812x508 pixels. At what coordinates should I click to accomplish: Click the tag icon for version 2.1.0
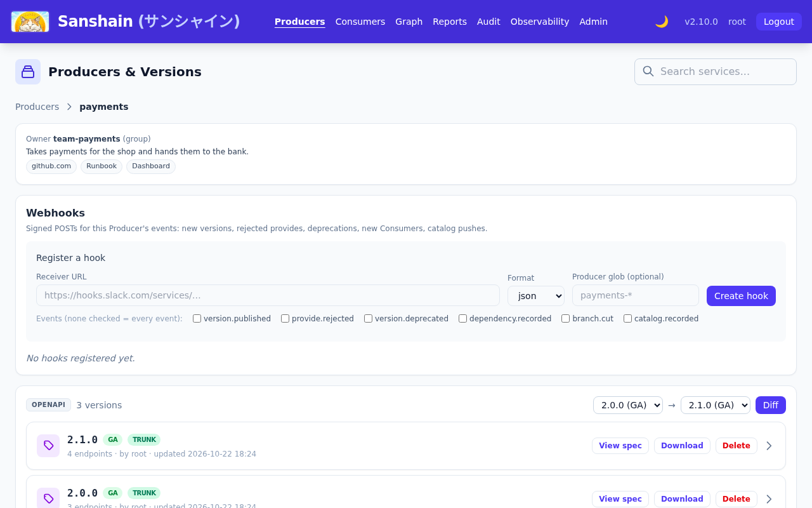(x=48, y=446)
